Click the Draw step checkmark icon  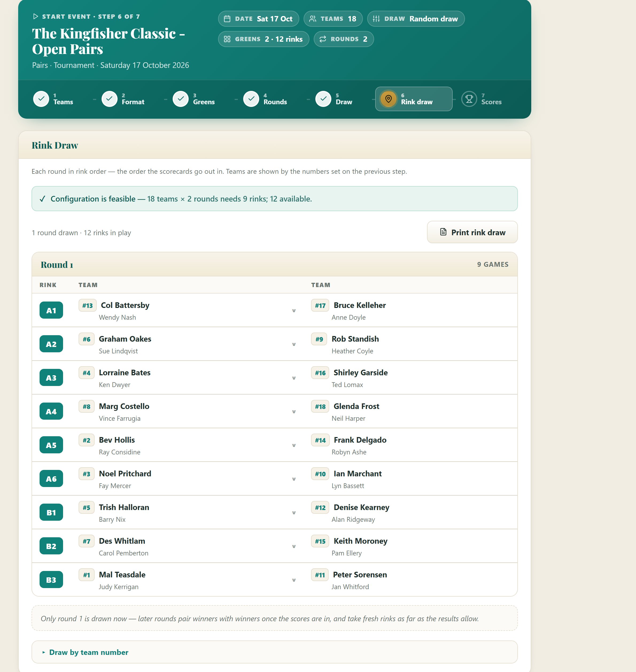pos(323,99)
